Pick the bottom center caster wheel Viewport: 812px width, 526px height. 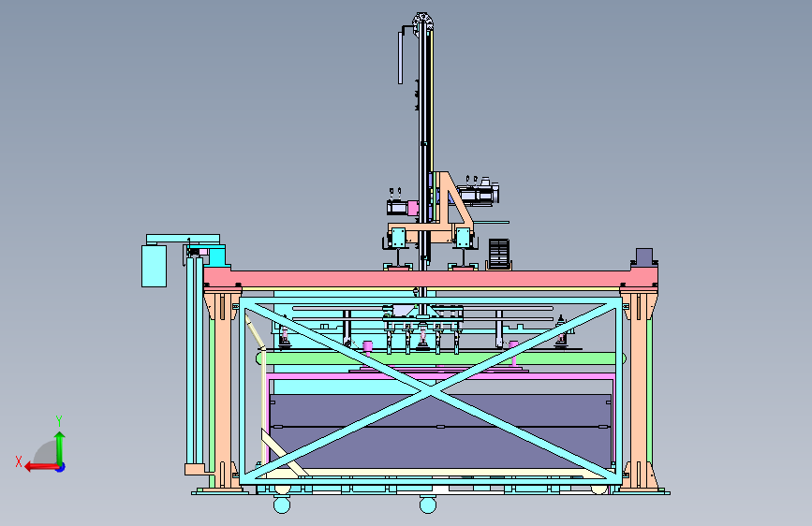coord(428,504)
